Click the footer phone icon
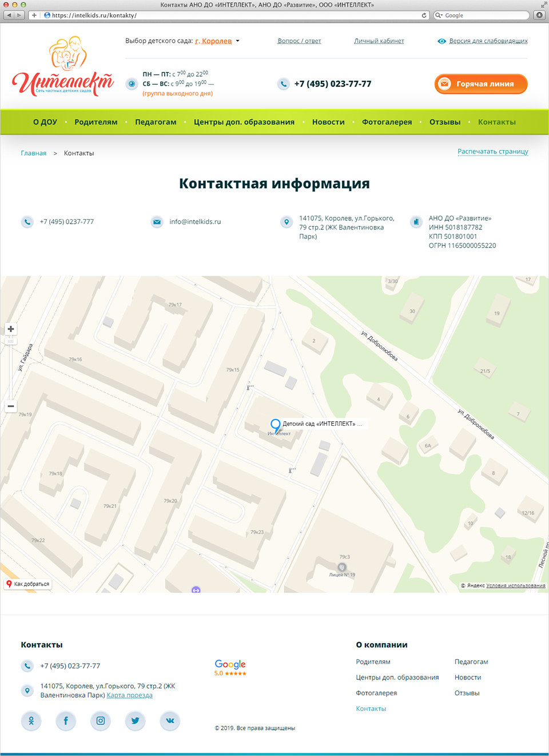The height and width of the screenshot is (756, 549). (x=27, y=666)
